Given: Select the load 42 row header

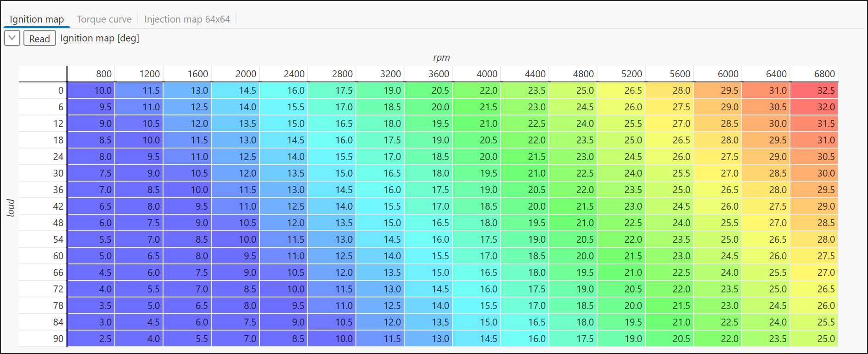Looking at the screenshot, I should (x=43, y=206).
